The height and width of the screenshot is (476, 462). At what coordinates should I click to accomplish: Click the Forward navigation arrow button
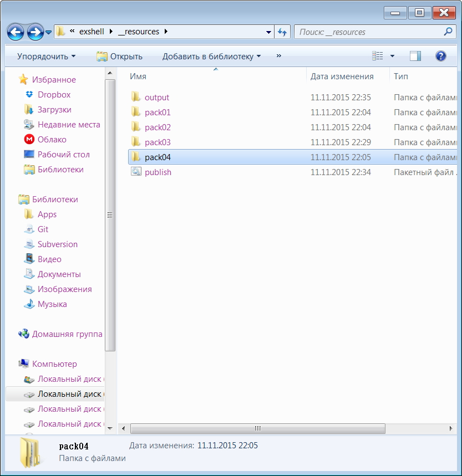(35, 32)
